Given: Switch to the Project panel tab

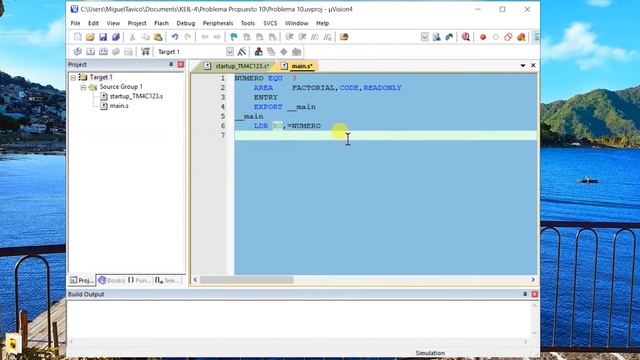Looking at the screenshot, I should point(82,280).
